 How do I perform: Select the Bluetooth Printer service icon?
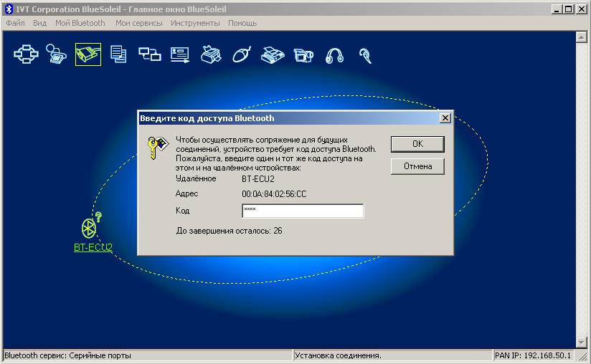coord(211,54)
